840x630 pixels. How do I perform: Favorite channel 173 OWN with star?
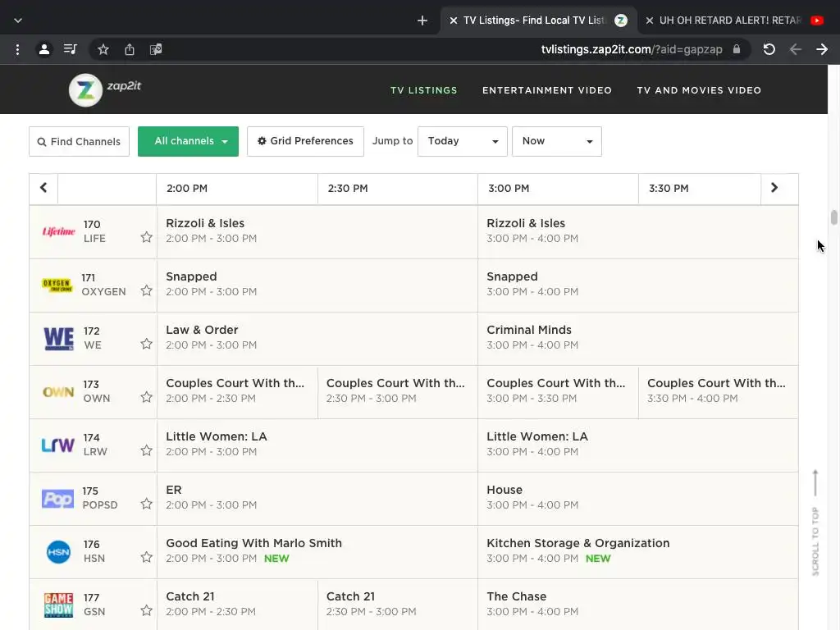pos(146,397)
